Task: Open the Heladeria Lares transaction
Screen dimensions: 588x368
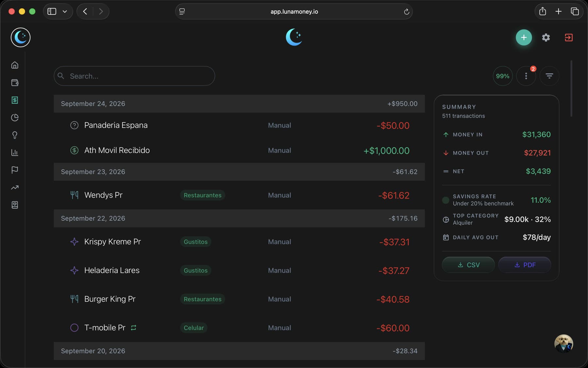Action: (x=239, y=270)
